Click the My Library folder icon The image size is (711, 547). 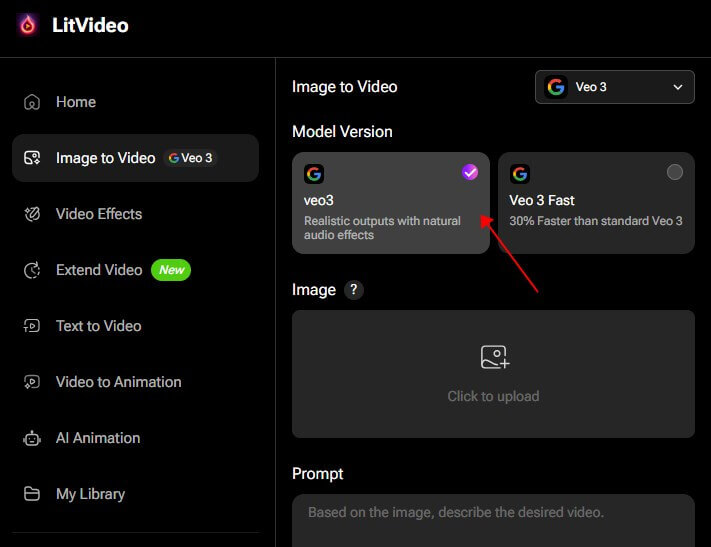click(33, 494)
